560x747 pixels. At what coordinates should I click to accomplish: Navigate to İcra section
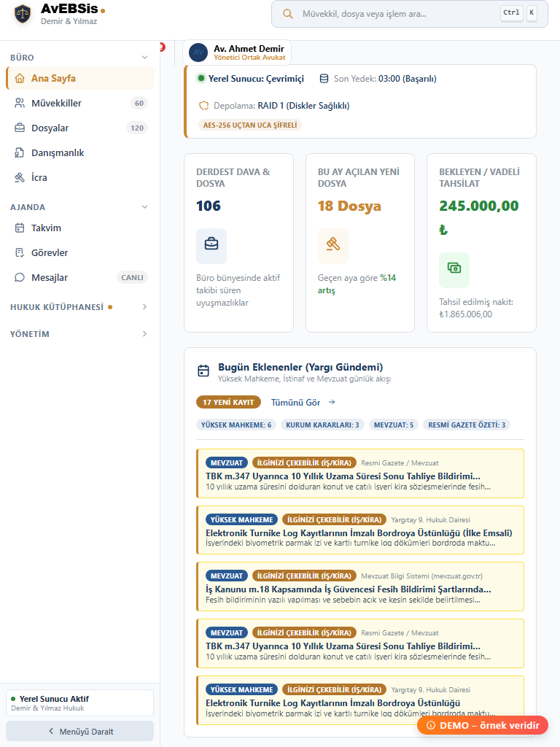click(79, 177)
